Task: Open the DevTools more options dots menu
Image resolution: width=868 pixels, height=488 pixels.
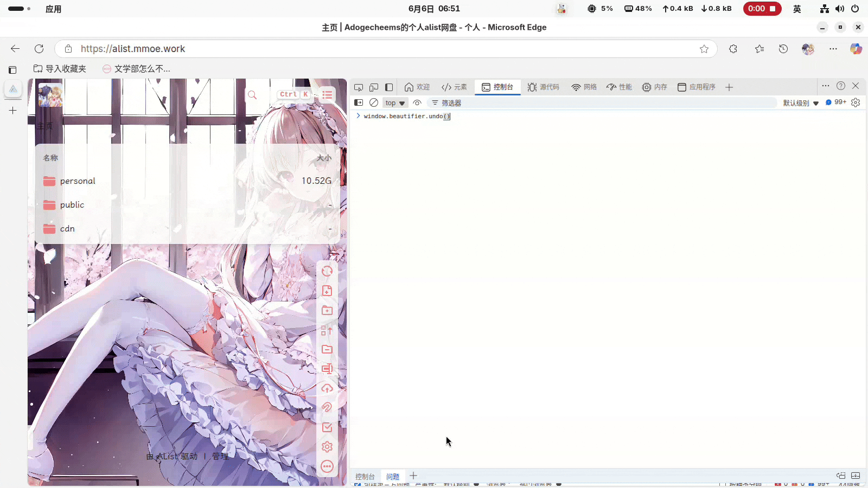Action: click(826, 86)
